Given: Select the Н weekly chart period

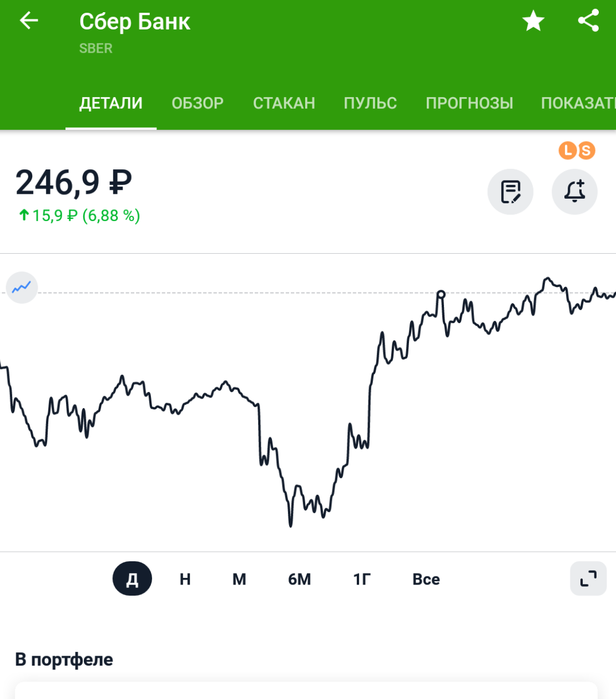Looking at the screenshot, I should [185, 579].
